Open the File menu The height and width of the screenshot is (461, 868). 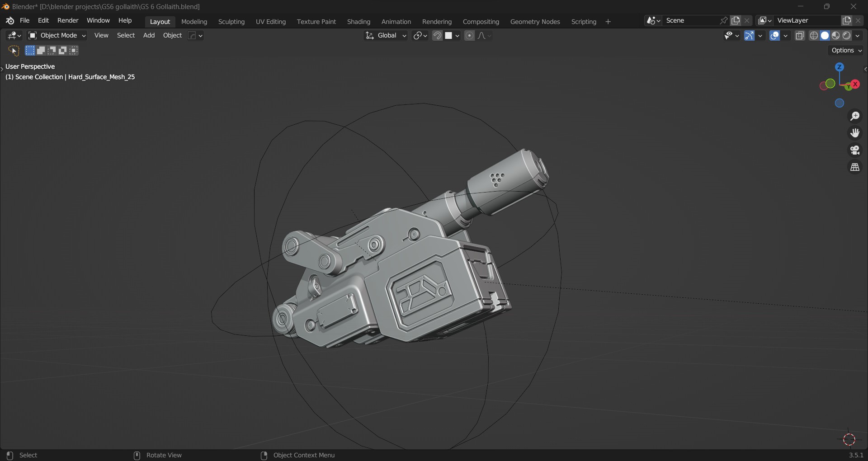coord(25,21)
